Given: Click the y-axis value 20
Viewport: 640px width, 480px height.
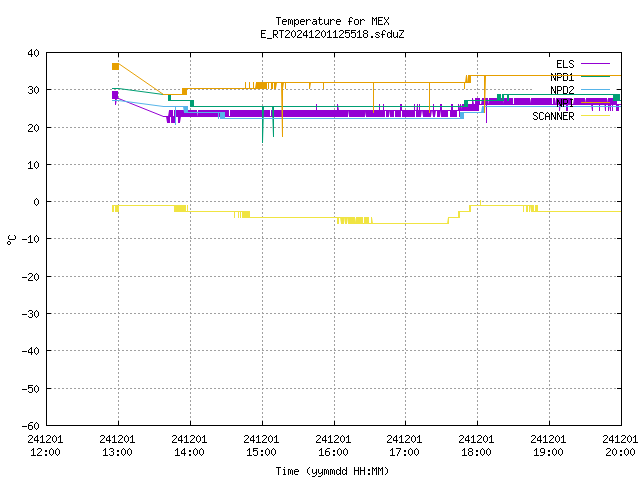Looking at the screenshot, I should pyautogui.click(x=33, y=128).
